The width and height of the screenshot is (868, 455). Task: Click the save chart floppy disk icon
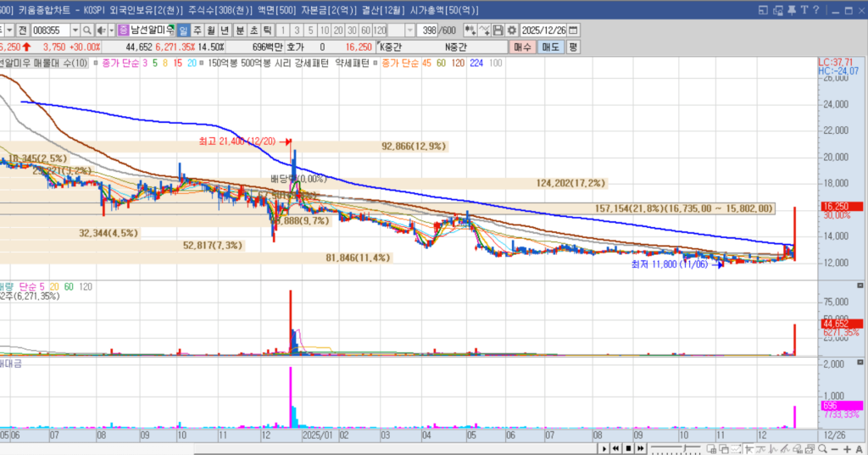click(499, 30)
